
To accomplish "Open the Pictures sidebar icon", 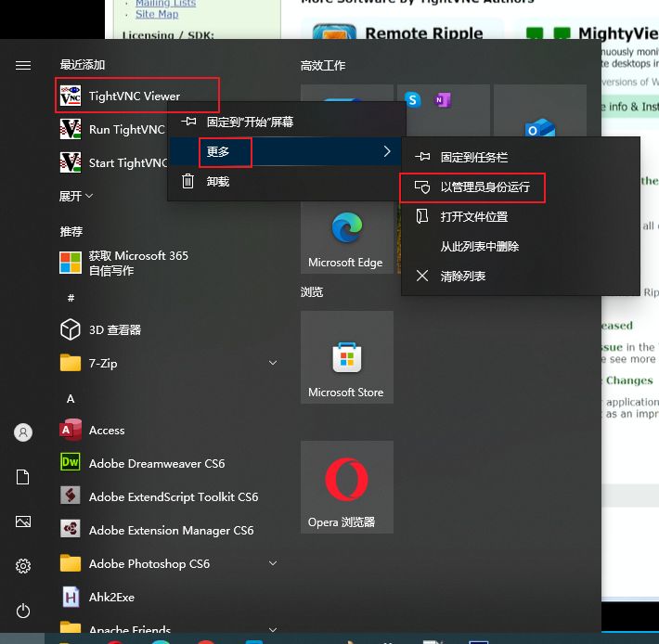I will pyautogui.click(x=23, y=522).
